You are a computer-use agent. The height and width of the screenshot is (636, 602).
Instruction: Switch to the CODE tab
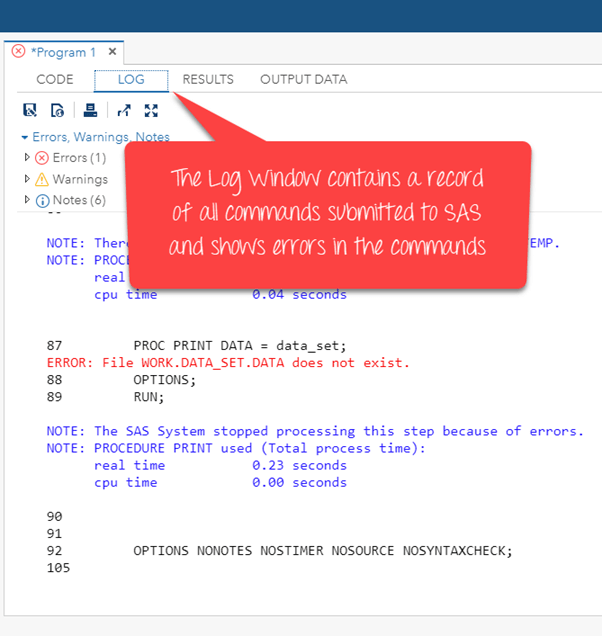(55, 79)
